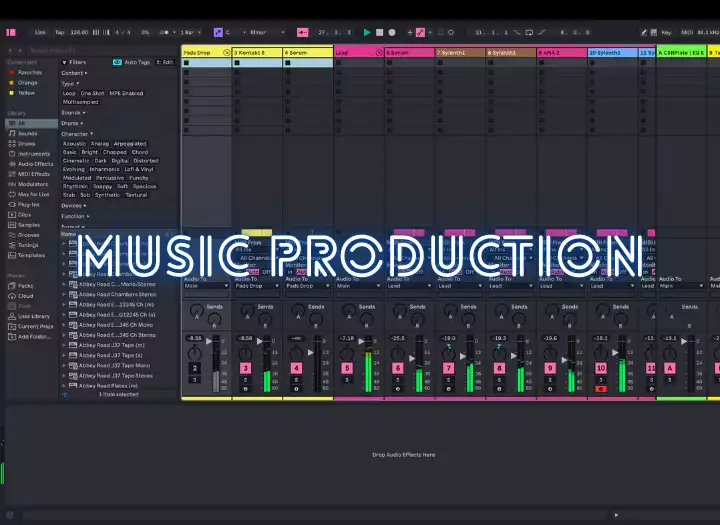
Task: Toggle the browser panel pink icon at top-left
Action: pos(11,33)
